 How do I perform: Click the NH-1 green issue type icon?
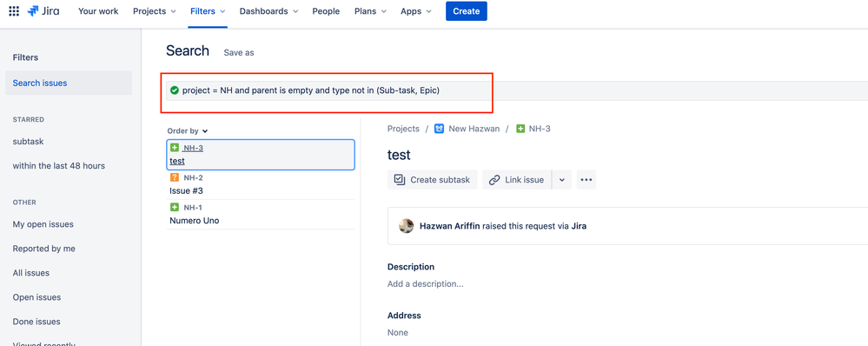[175, 208]
